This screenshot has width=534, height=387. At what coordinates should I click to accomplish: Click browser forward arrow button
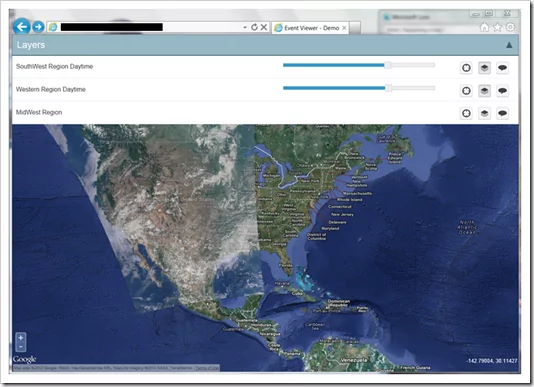[38, 27]
